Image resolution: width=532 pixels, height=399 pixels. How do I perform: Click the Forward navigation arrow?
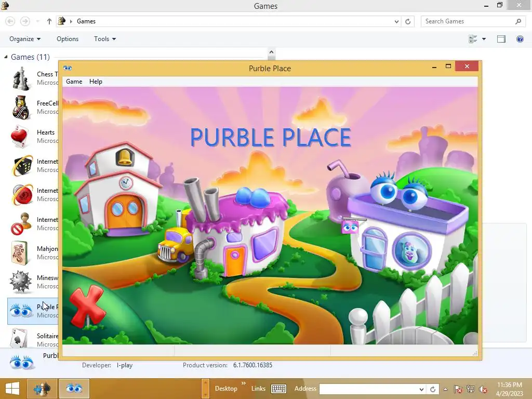tap(25, 21)
